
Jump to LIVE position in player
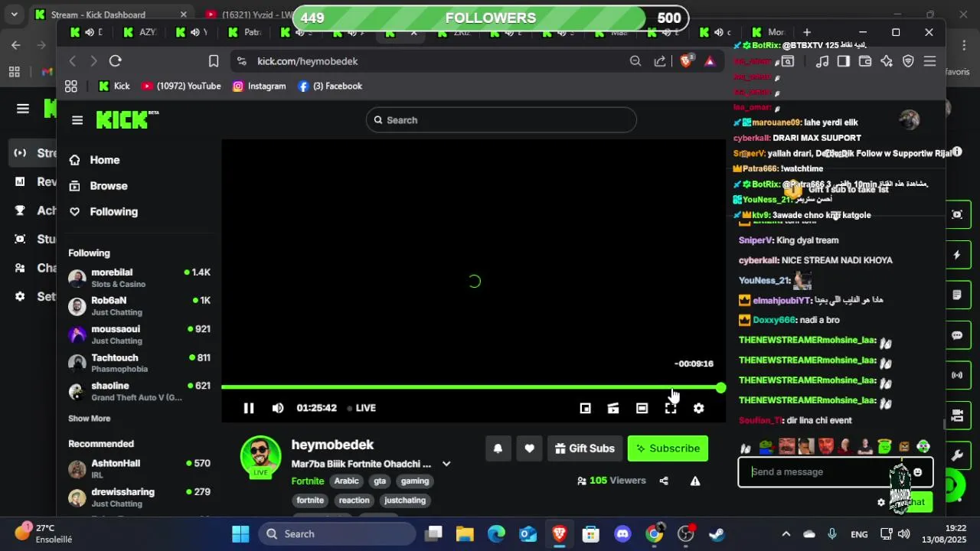(x=361, y=408)
